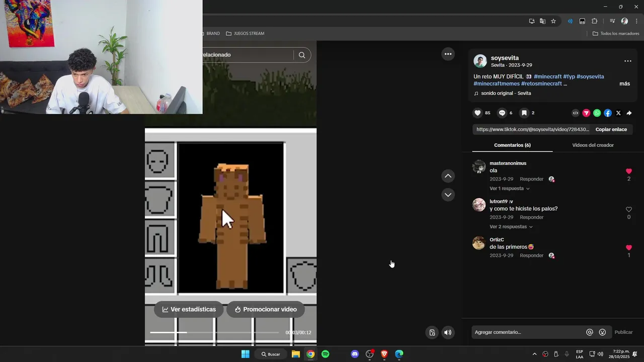Click the embed code icon
The width and height of the screenshot is (644, 362).
pos(576,113)
